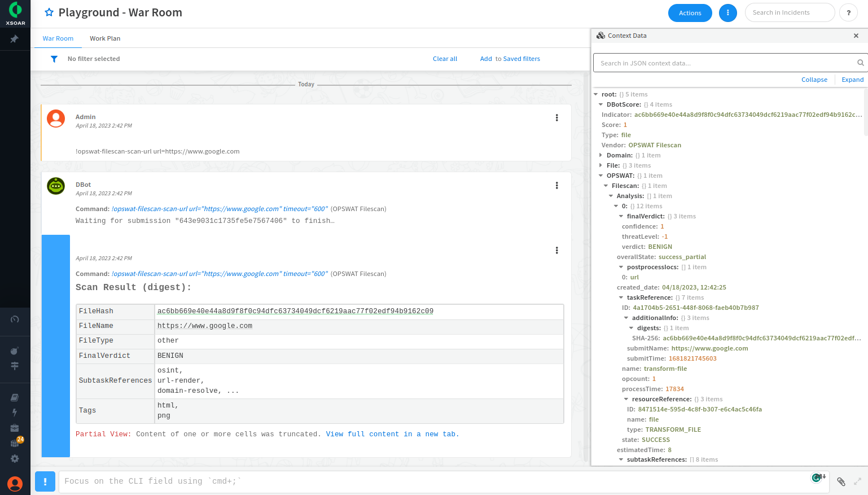The image size is (868, 495).
Task: Click the first opswat-filescan-scan-url command link
Action: (x=220, y=209)
